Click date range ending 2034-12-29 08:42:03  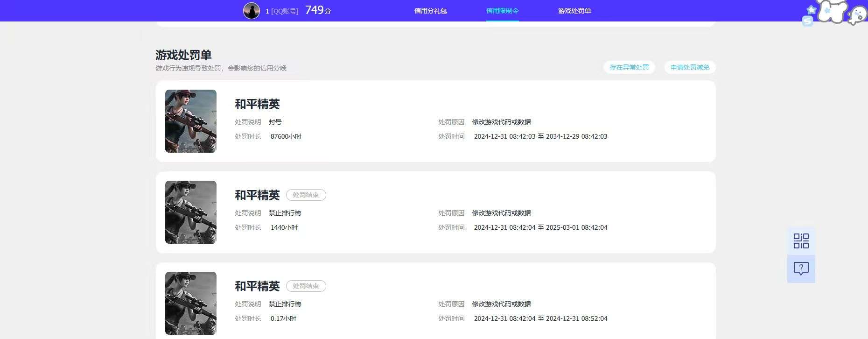[540, 136]
